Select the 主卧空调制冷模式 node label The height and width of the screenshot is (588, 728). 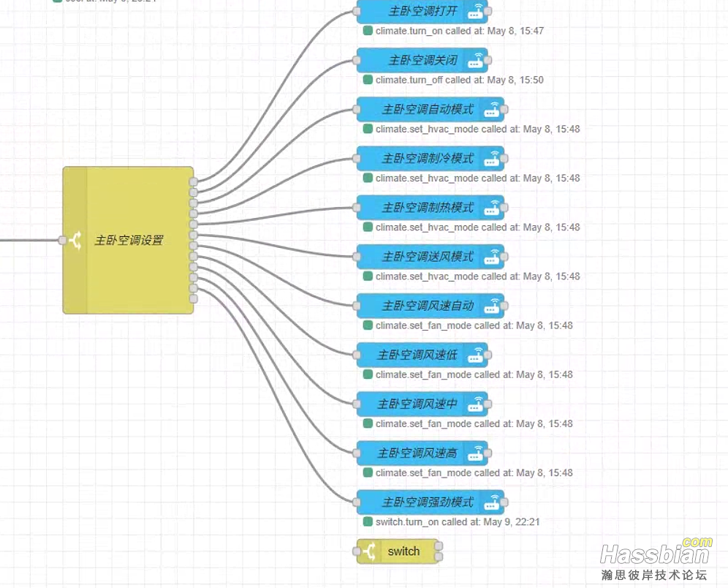[x=428, y=159]
